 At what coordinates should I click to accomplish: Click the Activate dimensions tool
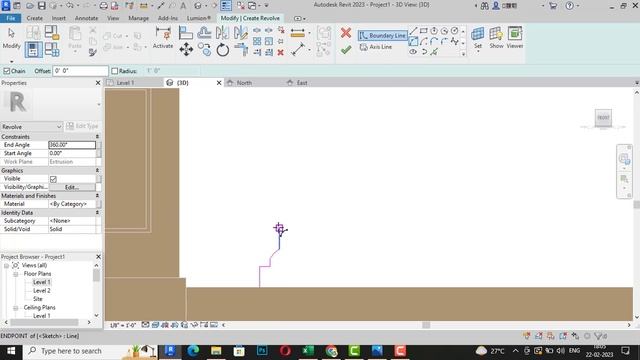(x=163, y=38)
